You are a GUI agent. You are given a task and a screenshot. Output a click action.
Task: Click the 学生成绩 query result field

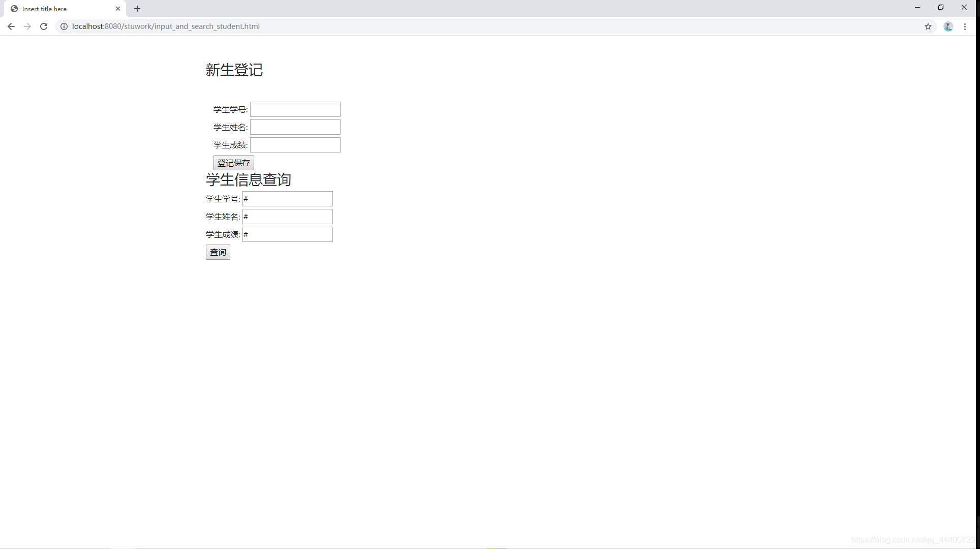coord(287,233)
